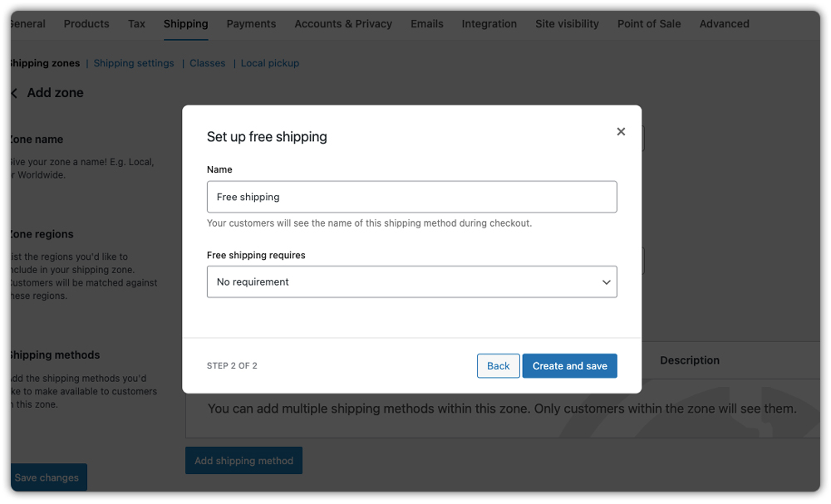Click Save changes
The height and width of the screenshot is (504, 831).
point(47,477)
